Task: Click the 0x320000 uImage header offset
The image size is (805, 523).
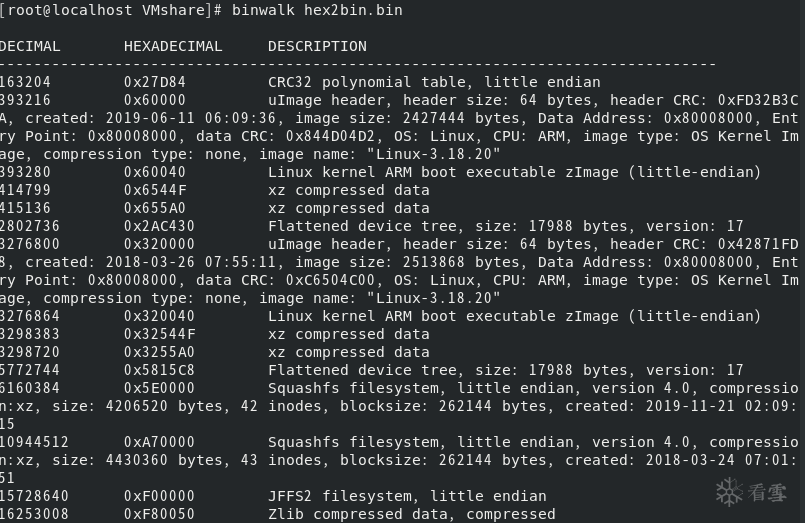Action: coord(159,244)
